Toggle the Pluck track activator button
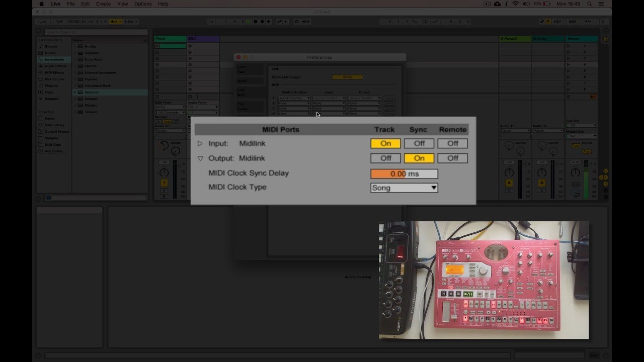The width and height of the screenshot is (644, 362). 164,183
